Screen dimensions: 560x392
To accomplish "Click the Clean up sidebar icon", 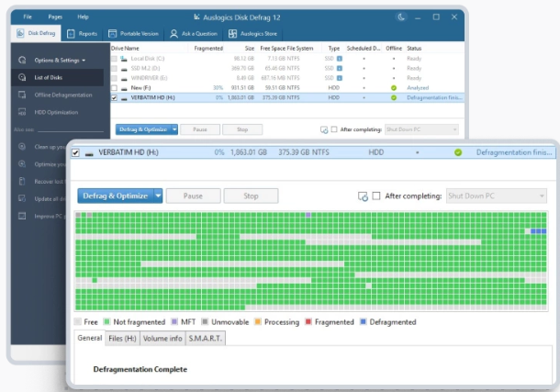I will tap(22, 146).
